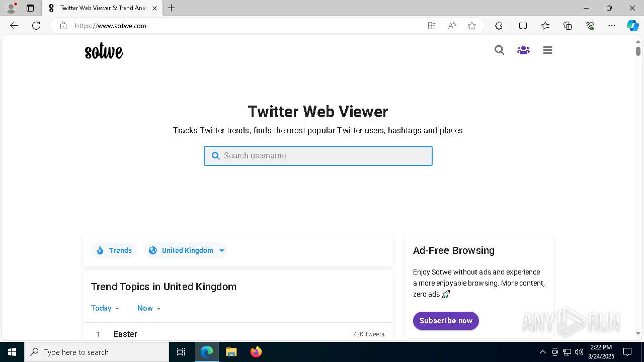Open a new browser tab
This screenshot has height=362, width=644.
pyautogui.click(x=172, y=8)
